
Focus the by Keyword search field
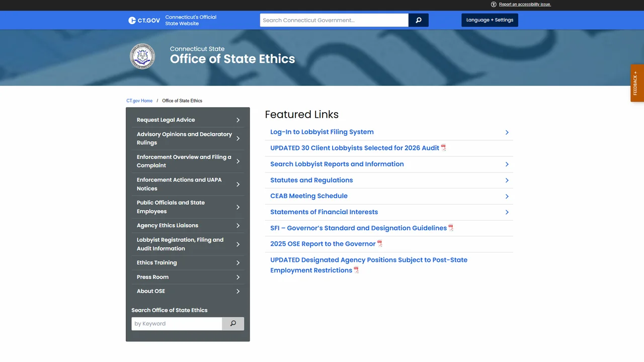click(177, 324)
